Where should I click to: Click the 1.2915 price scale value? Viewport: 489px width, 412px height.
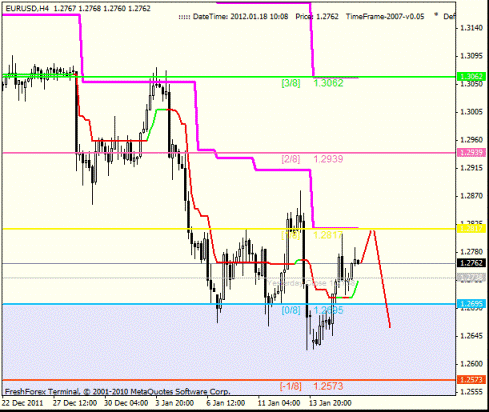click(471, 168)
